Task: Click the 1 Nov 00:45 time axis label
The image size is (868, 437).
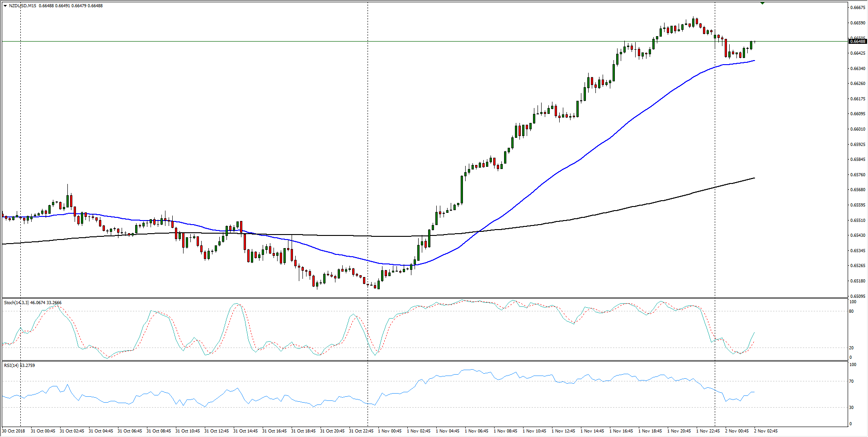Action: click(x=390, y=431)
